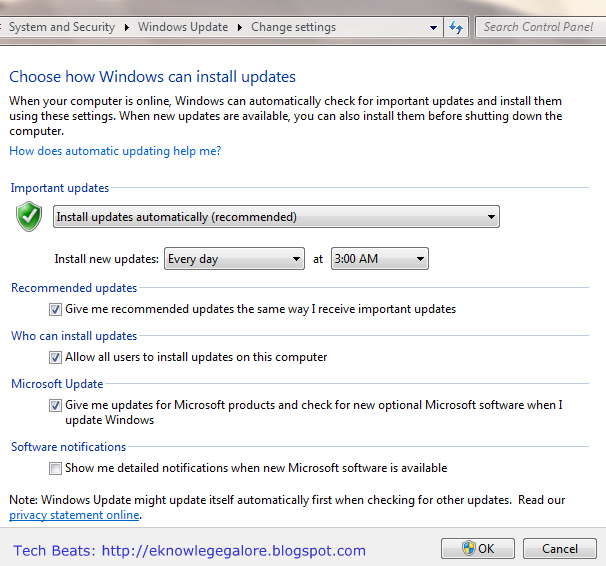Expand breadcrumb arrow after Windows Update
Image resolution: width=606 pixels, height=566 pixels.
[240, 27]
